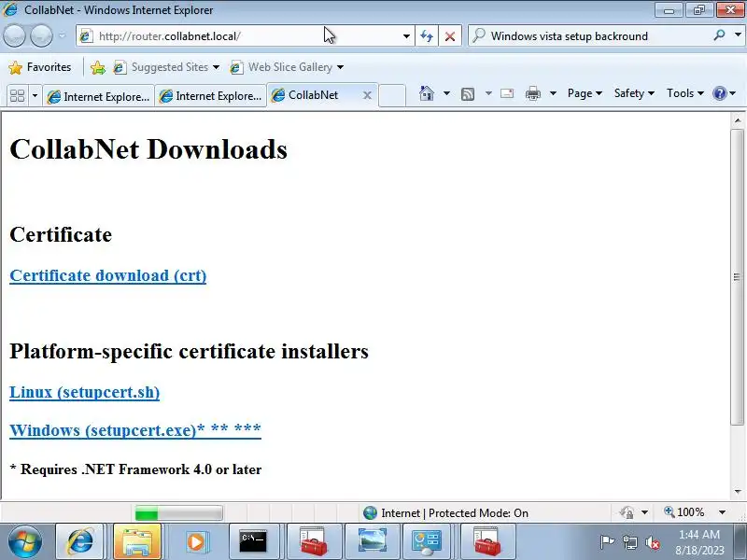Screen dimensions: 747x560
Task: Open the 100% zoom level button
Action: coord(684,512)
